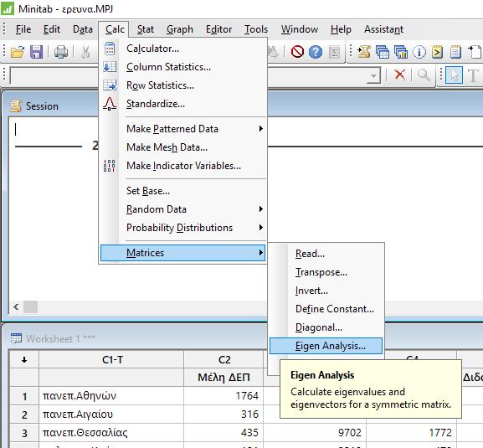Open the Assistant menu
The image size is (483, 448).
tap(383, 29)
